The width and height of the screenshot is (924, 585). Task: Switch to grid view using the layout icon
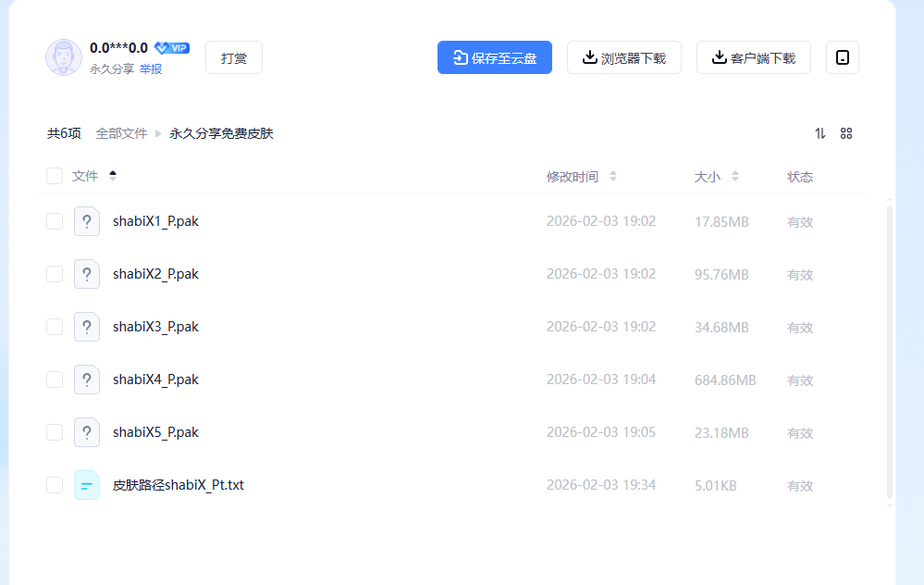tap(846, 133)
